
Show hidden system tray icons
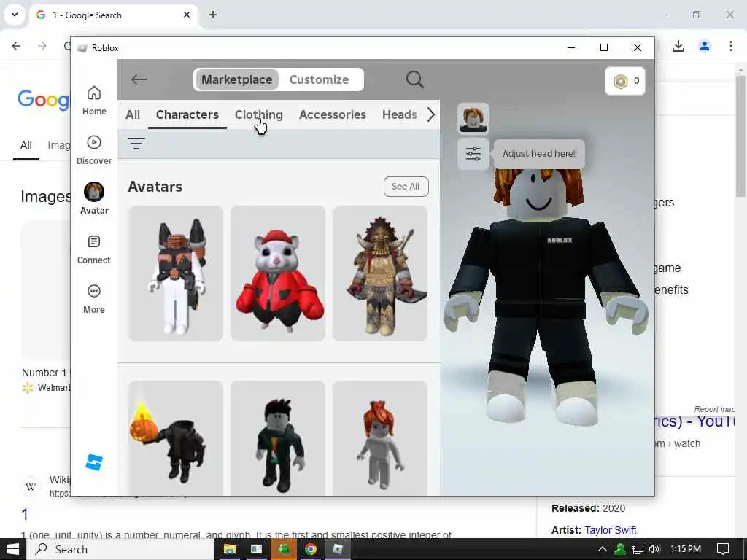tap(602, 550)
